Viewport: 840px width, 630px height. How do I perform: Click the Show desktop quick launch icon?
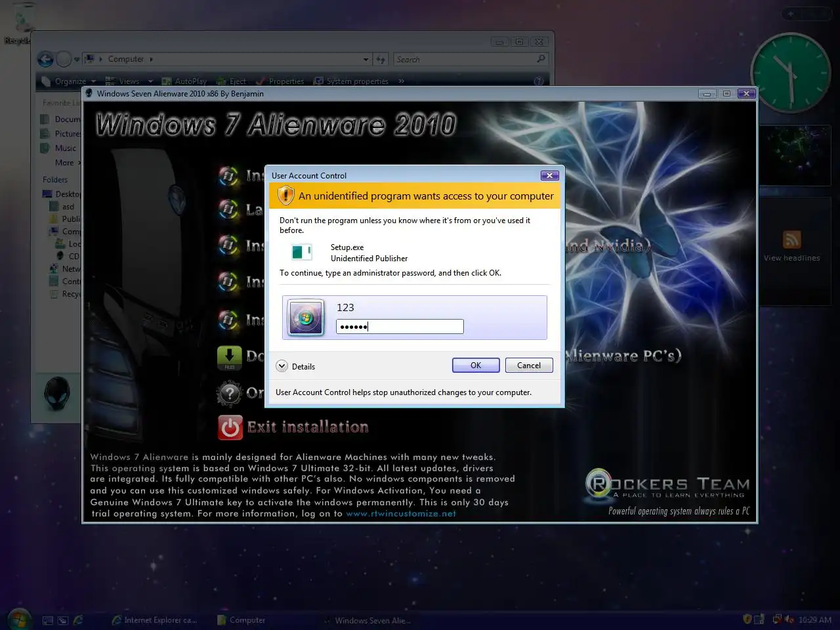coord(47,619)
